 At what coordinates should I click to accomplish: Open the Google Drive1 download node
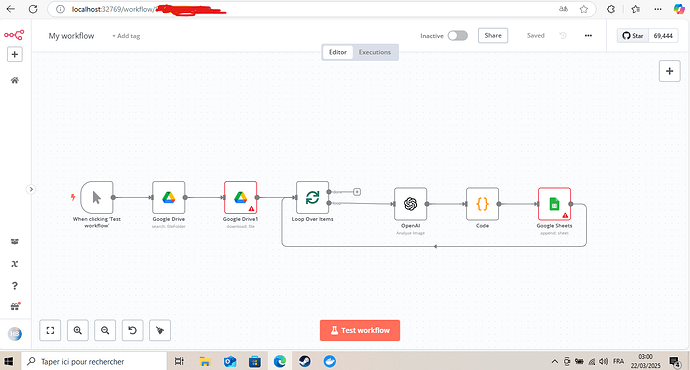[240, 197]
